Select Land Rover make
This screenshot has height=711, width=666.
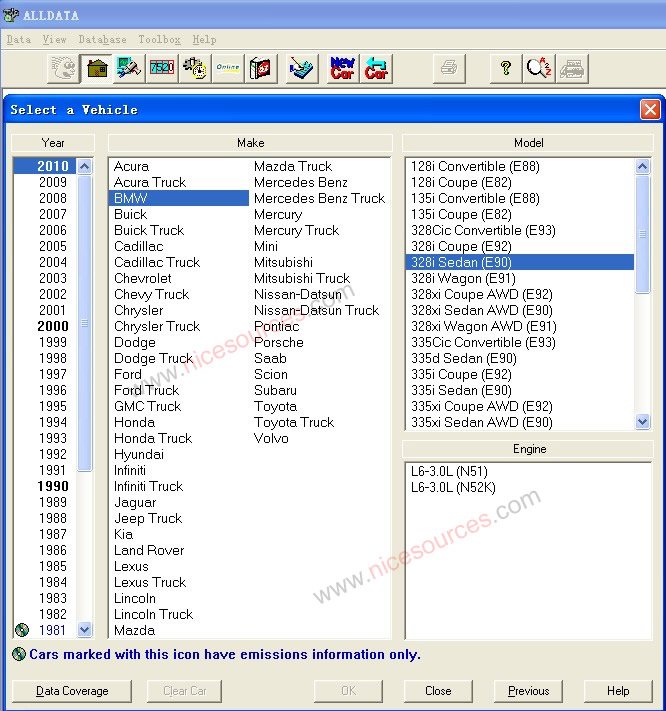pyautogui.click(x=149, y=550)
